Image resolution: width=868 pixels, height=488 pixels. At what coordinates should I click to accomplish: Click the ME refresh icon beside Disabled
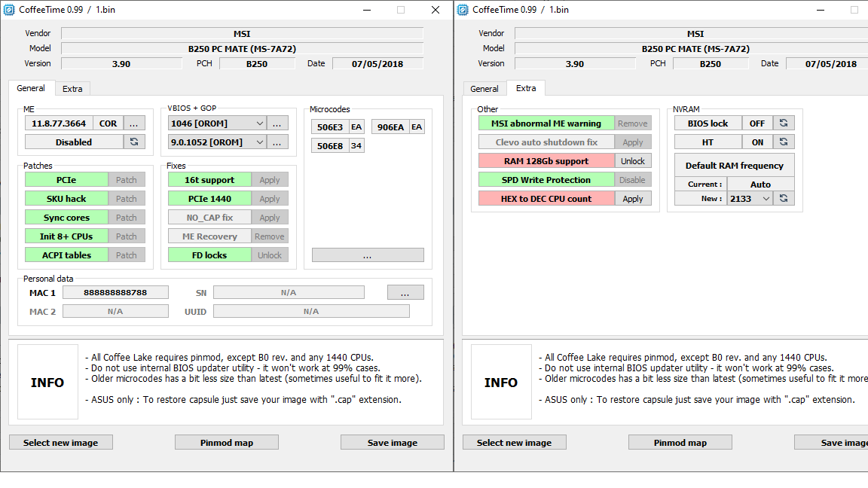tap(134, 142)
